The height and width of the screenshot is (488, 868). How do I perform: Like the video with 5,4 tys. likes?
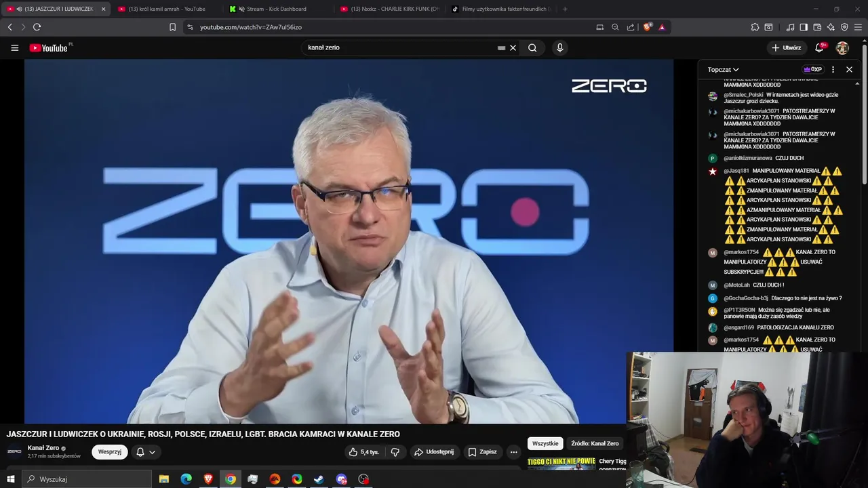[x=363, y=452]
